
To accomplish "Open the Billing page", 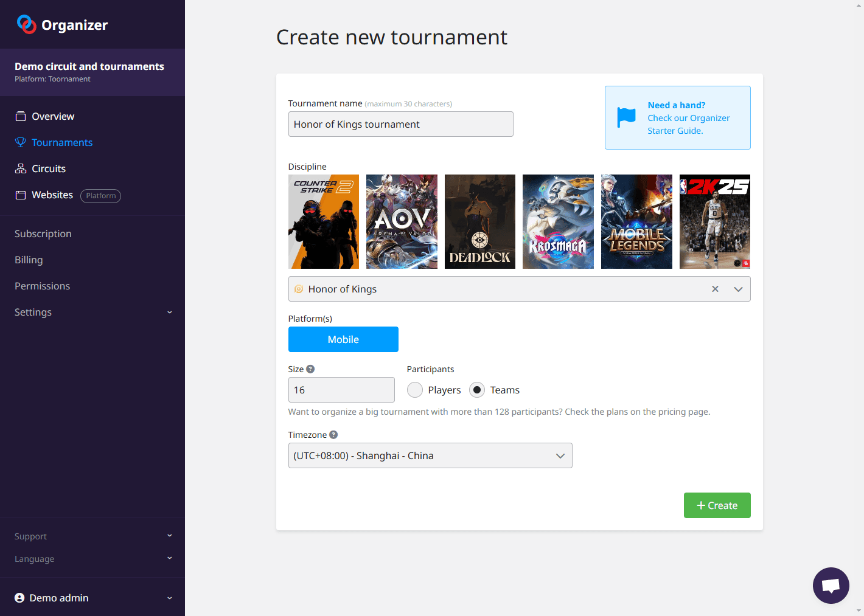I will [x=29, y=260].
